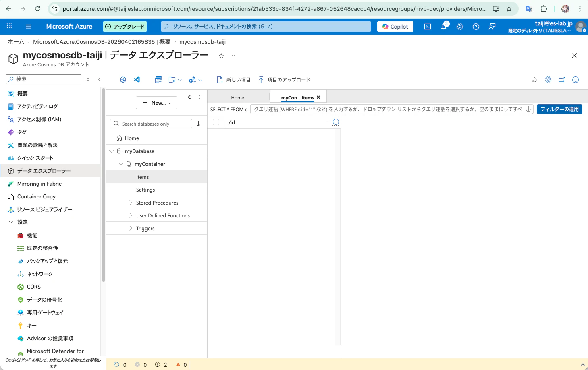588x370 pixels.
Task: Click the open query folder icon
Action: pos(172,80)
